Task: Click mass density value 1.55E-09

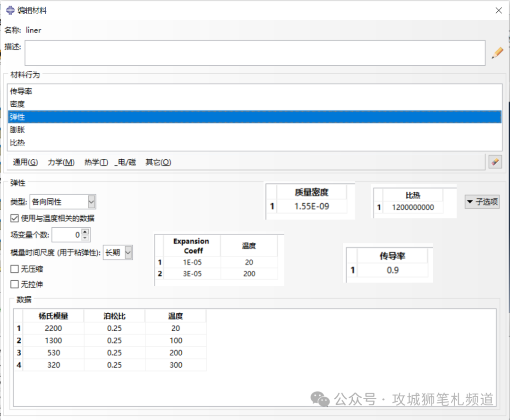Action: click(312, 206)
